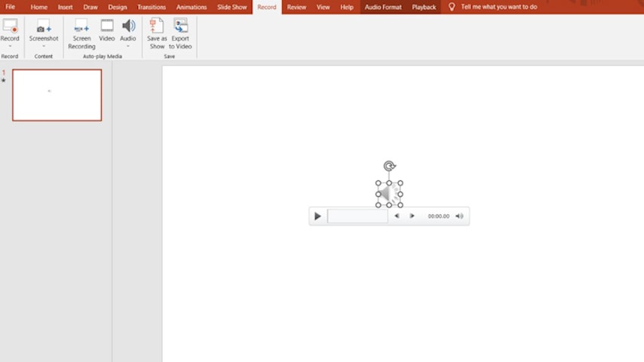Click the right-middle resize handle of the audio icon

[x=400, y=194]
